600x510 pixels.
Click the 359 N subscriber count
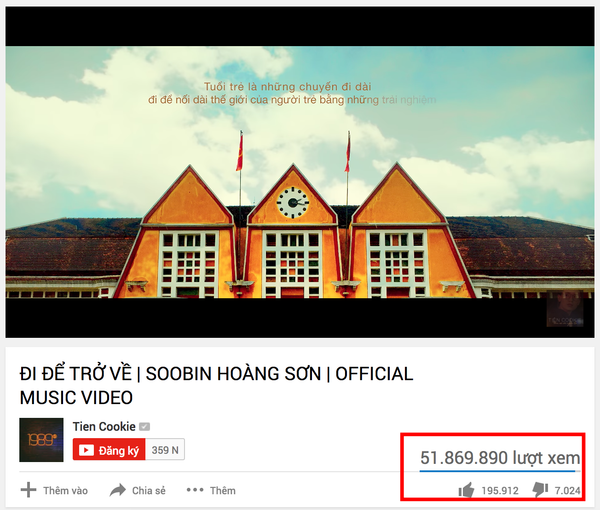(x=165, y=450)
